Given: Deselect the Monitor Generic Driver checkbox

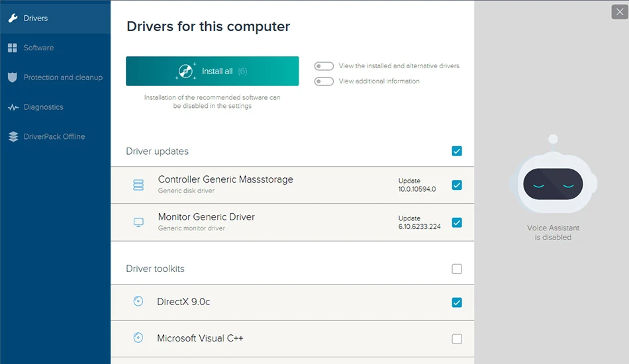Looking at the screenshot, I should tap(457, 222).
